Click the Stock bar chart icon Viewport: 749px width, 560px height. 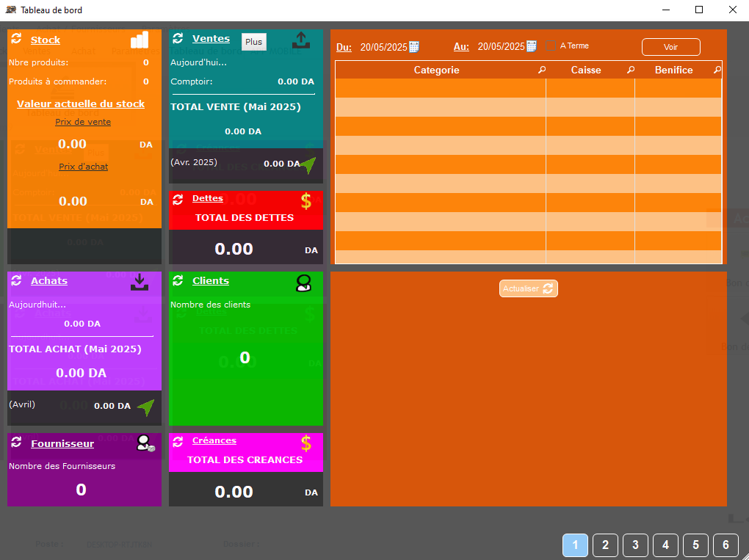(140, 40)
